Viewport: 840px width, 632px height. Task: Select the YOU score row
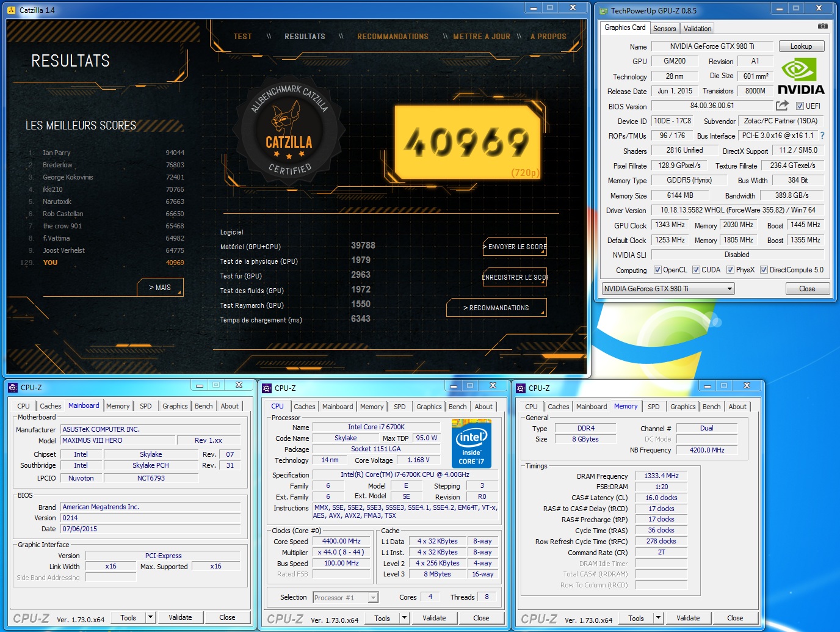102,263
